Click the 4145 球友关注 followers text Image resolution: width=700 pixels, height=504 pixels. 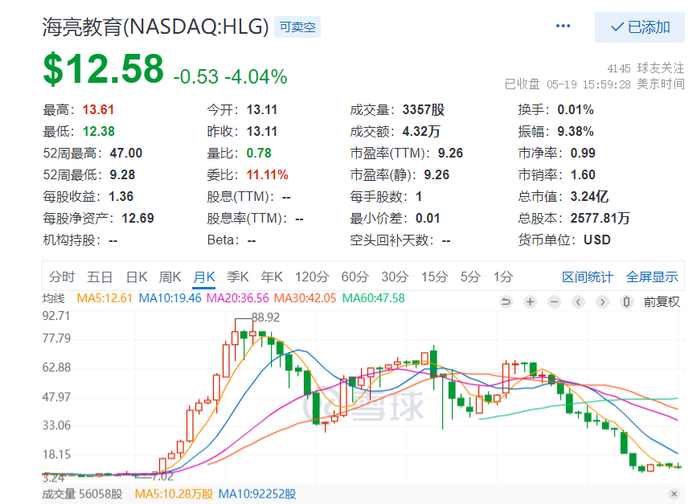point(646,68)
